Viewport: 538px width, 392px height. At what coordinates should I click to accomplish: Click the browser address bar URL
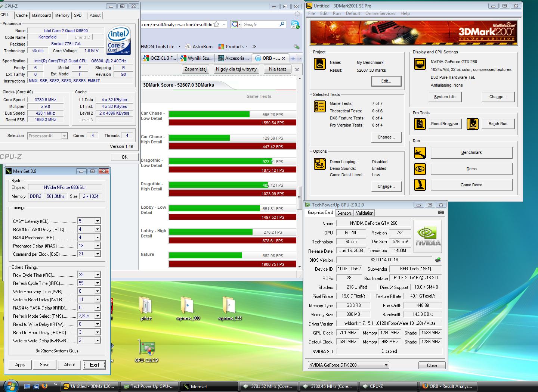pos(176,24)
